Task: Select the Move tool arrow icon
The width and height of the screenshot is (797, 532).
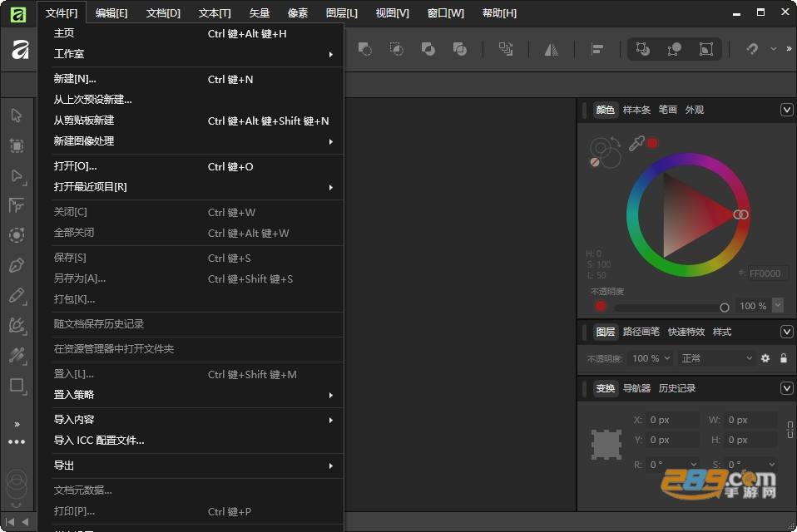Action: click(x=17, y=116)
